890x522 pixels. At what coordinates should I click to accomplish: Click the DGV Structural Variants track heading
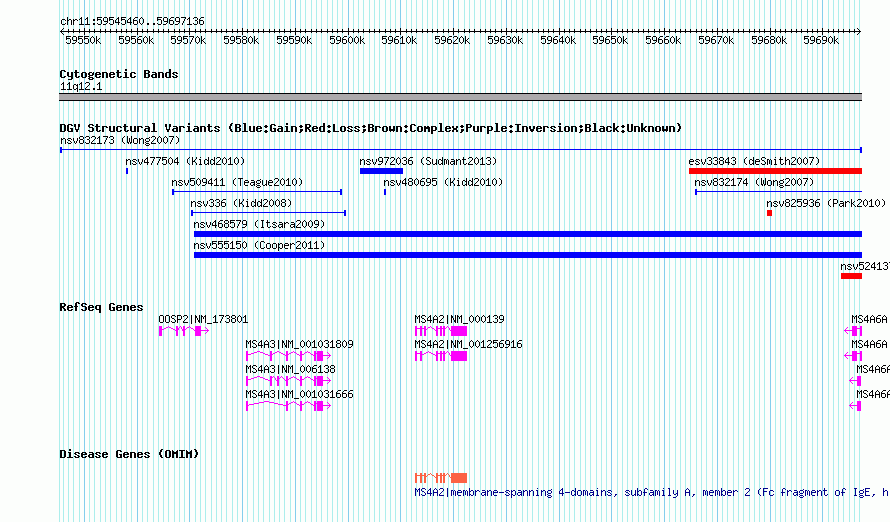371,128
